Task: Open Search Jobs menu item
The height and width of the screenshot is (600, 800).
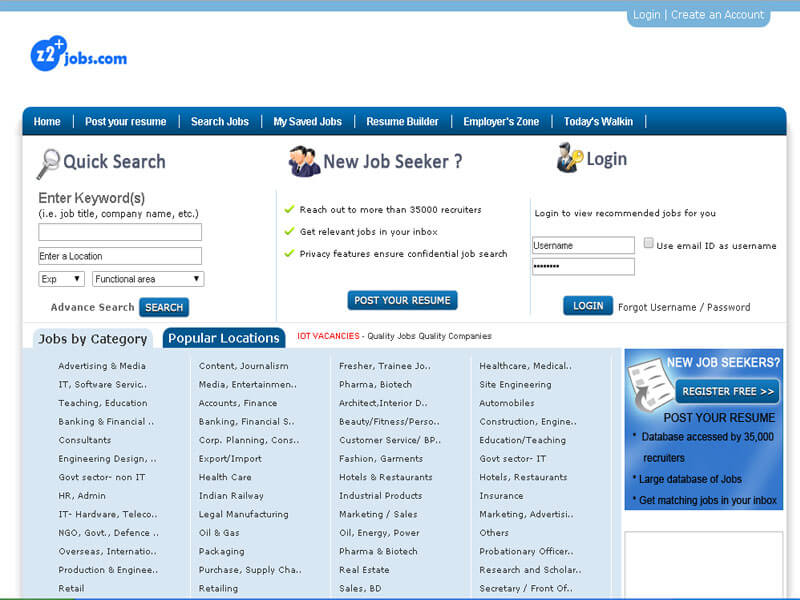Action: pos(220,121)
